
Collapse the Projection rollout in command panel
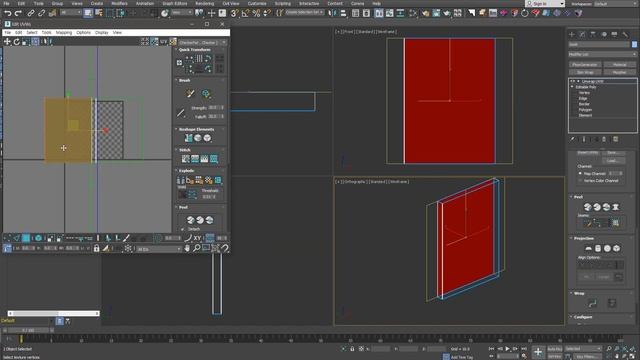pyautogui.click(x=584, y=238)
